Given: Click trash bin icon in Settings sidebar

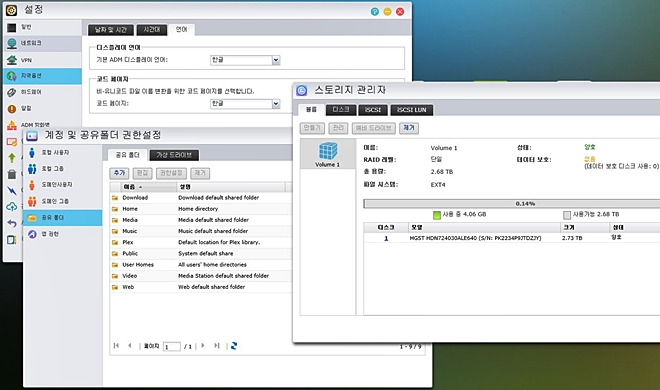Looking at the screenshot, I should click(12, 174).
